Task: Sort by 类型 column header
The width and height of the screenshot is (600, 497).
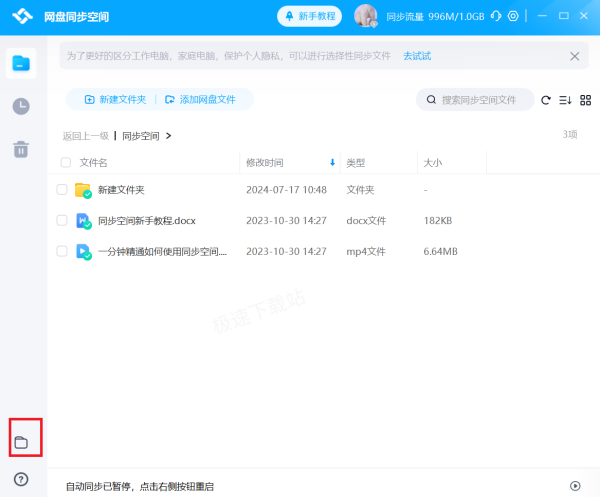Action: [355, 163]
